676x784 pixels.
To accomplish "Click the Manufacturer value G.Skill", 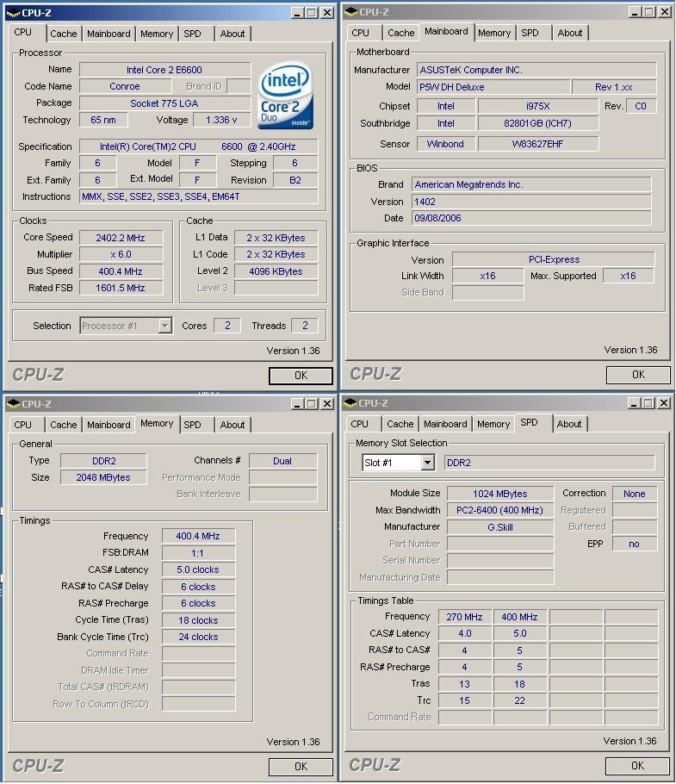I will coord(500,527).
